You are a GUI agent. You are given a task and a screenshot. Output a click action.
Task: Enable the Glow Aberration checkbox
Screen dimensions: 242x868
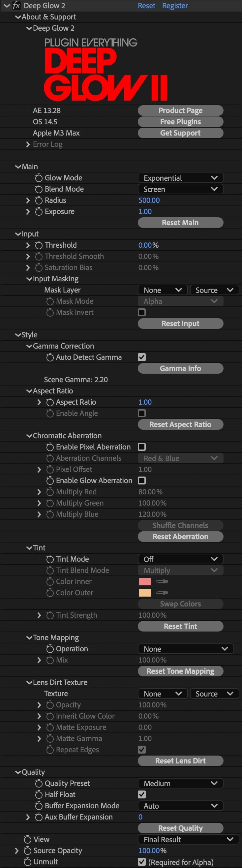click(x=141, y=480)
